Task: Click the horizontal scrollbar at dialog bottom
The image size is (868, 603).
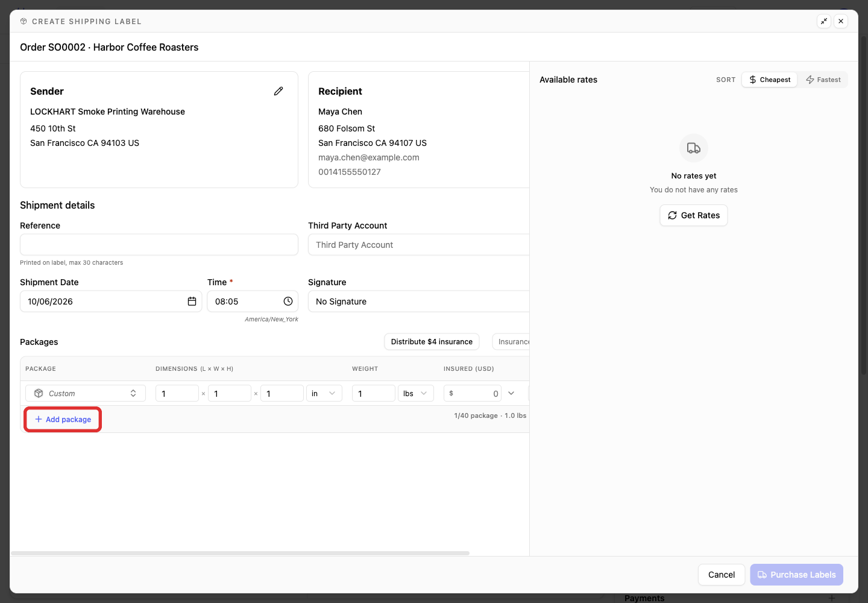Action: coord(240,553)
